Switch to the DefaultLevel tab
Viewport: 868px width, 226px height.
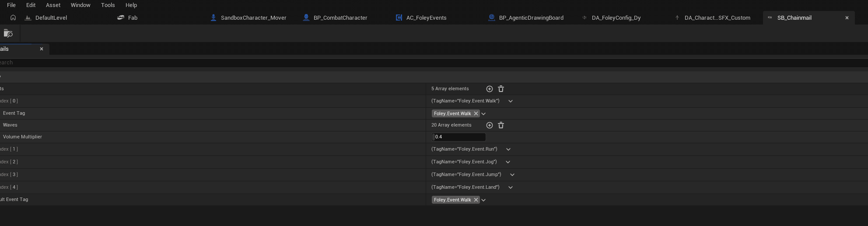pos(51,18)
